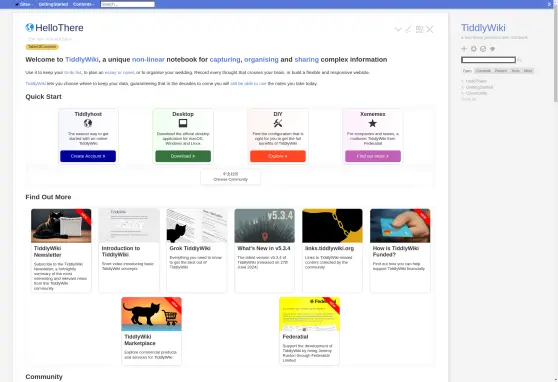Open more tiddler actions chevron on HelloThere
558x382 pixels.
(x=398, y=29)
